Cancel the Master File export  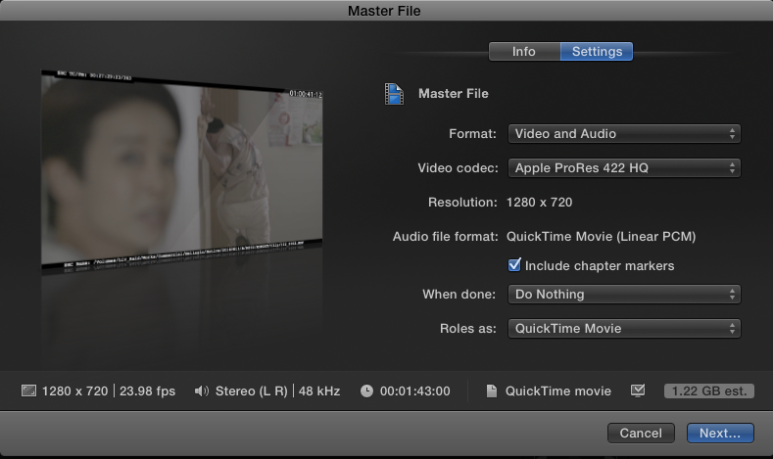point(641,433)
